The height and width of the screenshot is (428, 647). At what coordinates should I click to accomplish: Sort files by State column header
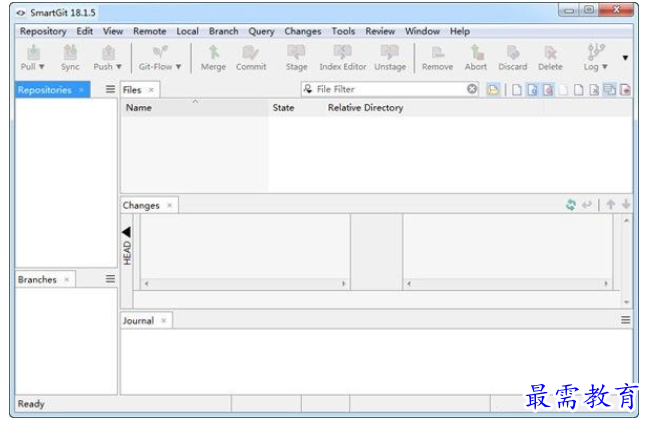click(x=295, y=108)
